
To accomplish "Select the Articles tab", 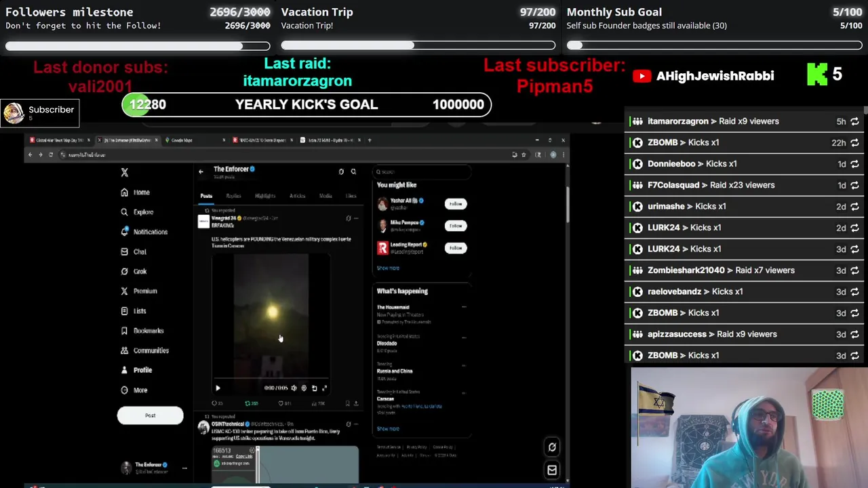I will pos(297,196).
